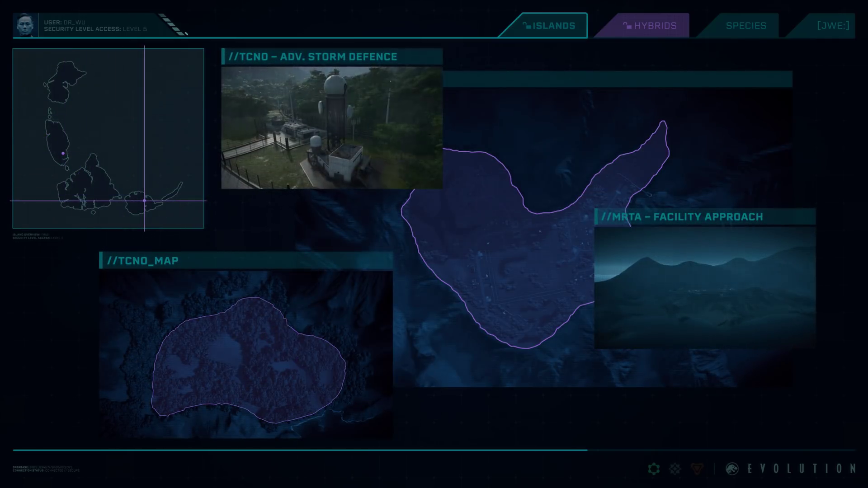868x488 pixels.
Task: Select the //TCNO_MAP panel header
Action: 246,260
